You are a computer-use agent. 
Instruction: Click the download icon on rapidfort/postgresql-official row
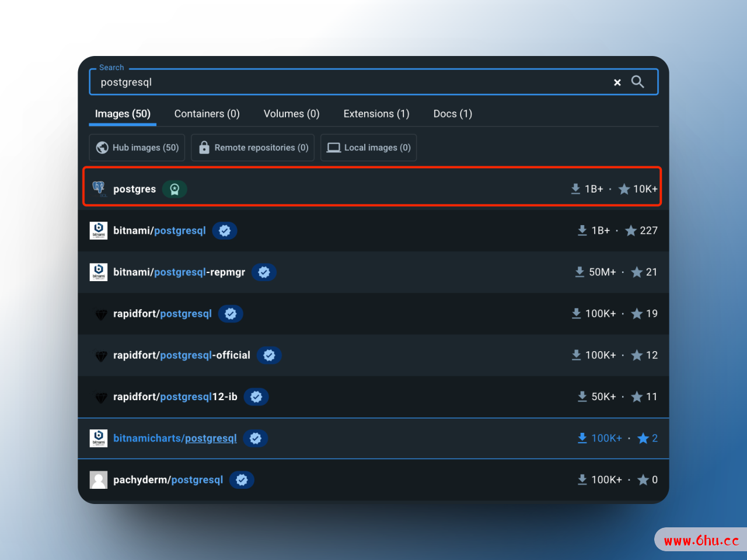576,355
